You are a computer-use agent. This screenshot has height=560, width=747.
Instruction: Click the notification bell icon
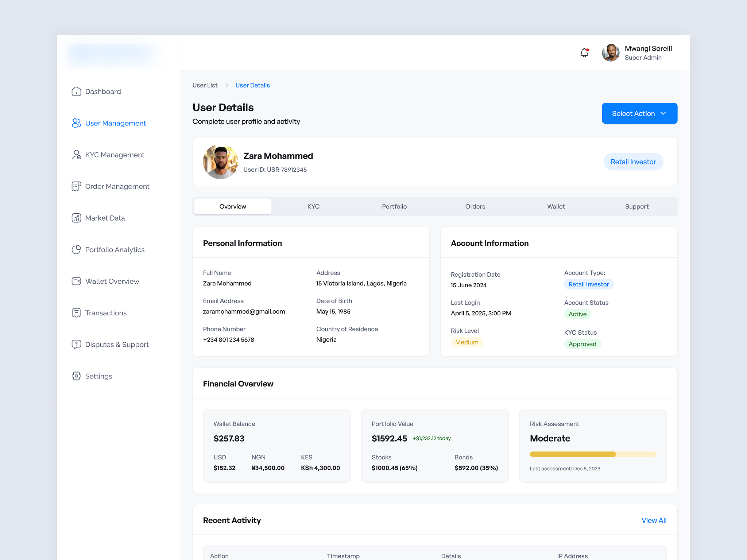(x=584, y=52)
